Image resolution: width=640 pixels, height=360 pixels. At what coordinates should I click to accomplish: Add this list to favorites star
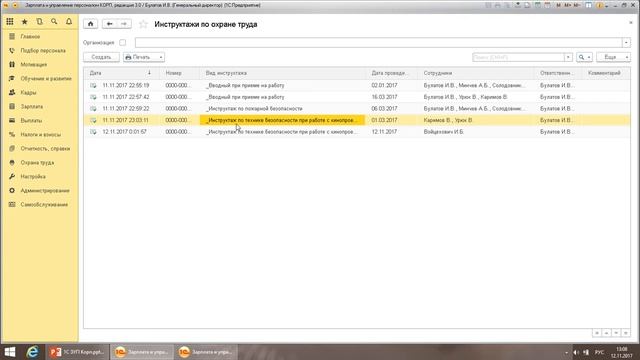(143, 24)
